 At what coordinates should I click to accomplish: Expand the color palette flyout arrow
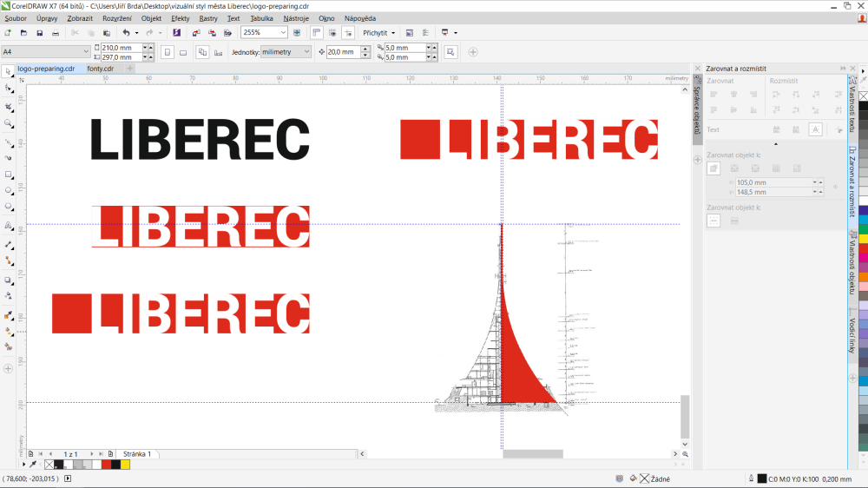863,71
